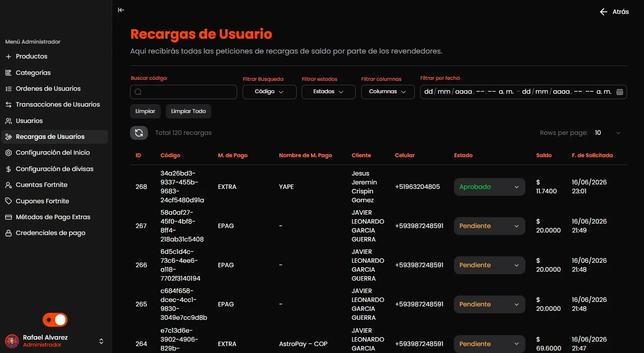Click the dollar icon for Configuración de divisas

click(x=8, y=169)
